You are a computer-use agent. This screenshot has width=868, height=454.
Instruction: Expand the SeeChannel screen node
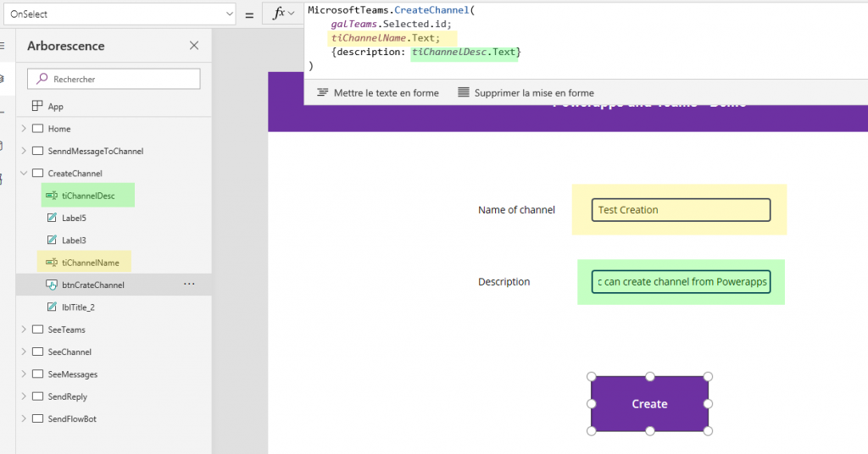[x=24, y=352]
